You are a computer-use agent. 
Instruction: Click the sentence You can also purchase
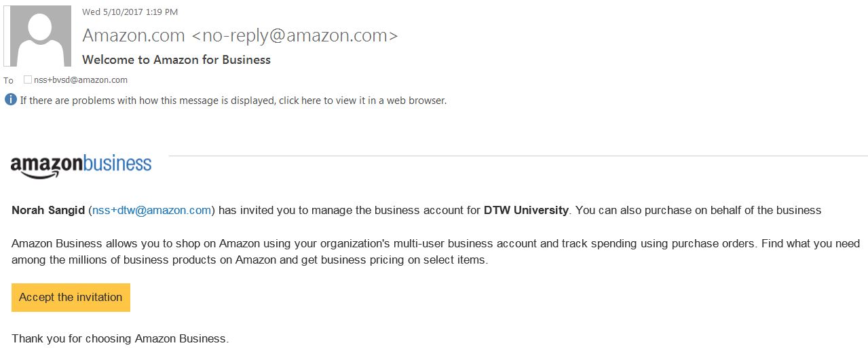tap(698, 211)
